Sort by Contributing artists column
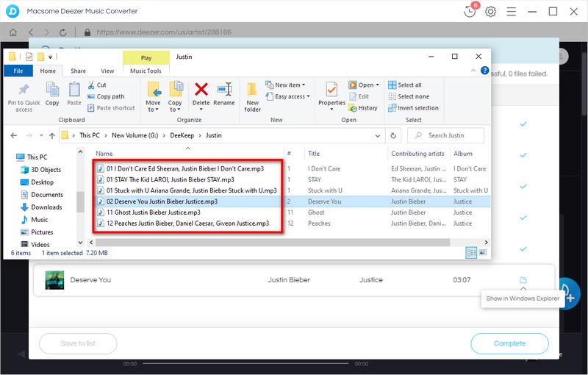Viewport: 588px width, 375px height. (x=417, y=154)
